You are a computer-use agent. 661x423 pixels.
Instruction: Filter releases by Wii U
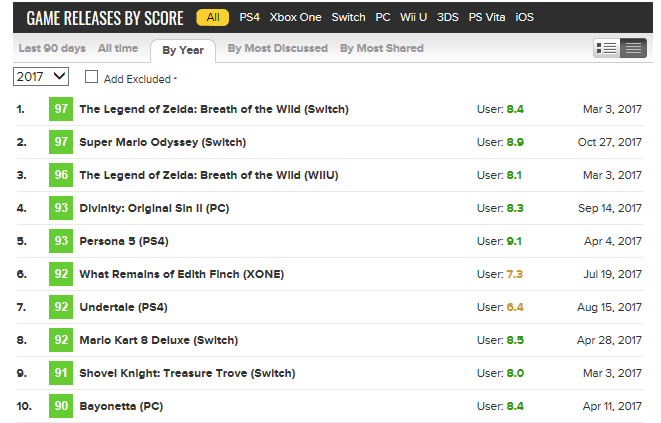(x=414, y=17)
